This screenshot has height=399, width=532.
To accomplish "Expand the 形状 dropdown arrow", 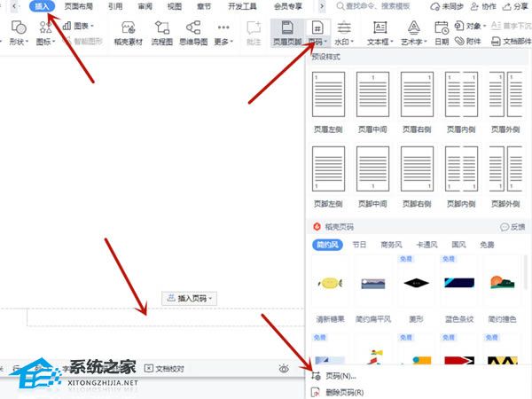I will 27,42.
